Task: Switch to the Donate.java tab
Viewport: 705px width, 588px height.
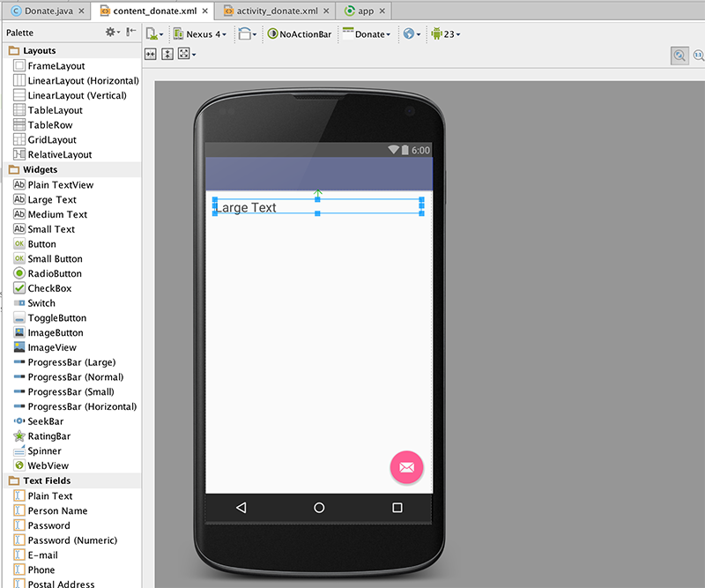Action: [x=49, y=11]
